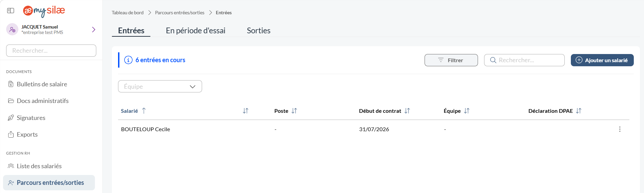Sort by Déclaration DPAE arrows
Viewport: 644px width, 193px height.
click(x=579, y=111)
